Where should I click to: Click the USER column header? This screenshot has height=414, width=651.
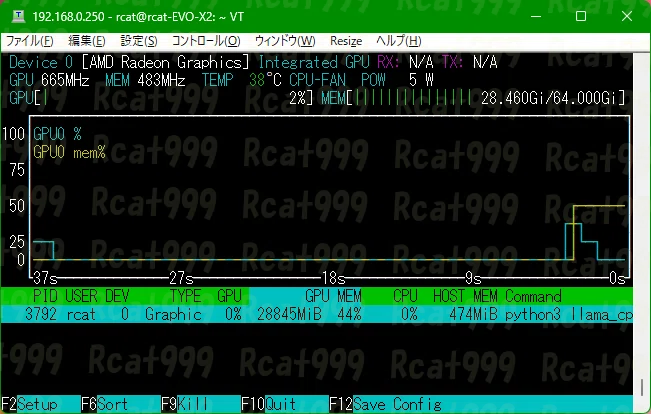[81, 296]
